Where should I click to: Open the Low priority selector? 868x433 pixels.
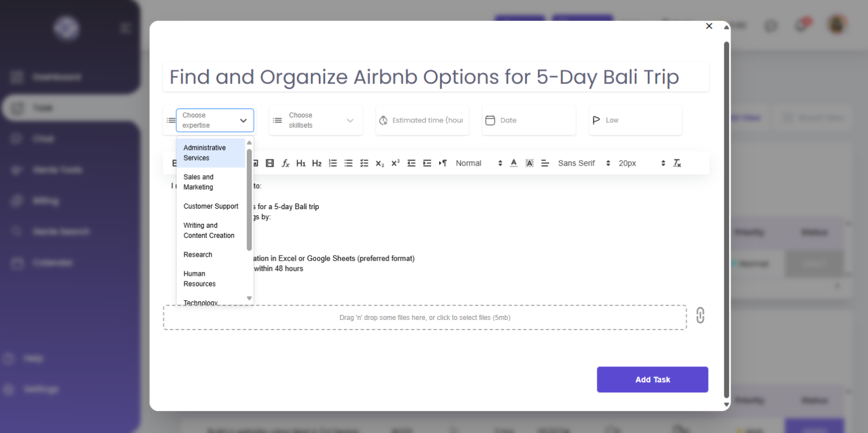[635, 120]
